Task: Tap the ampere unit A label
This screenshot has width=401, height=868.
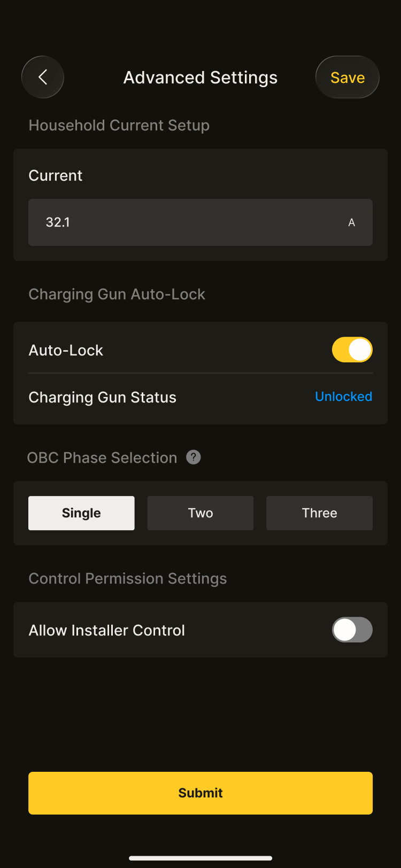Action: 351,222
